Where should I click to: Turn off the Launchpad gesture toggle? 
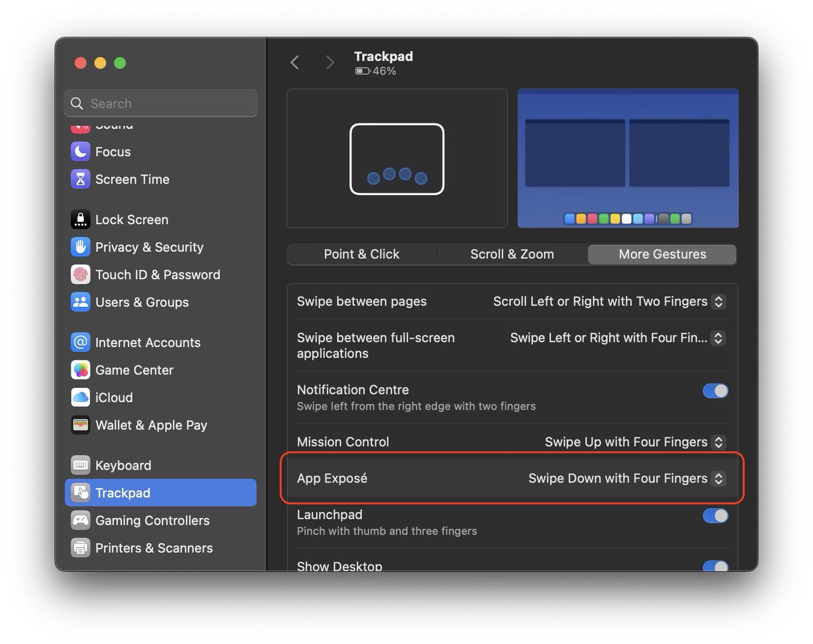[715, 516]
